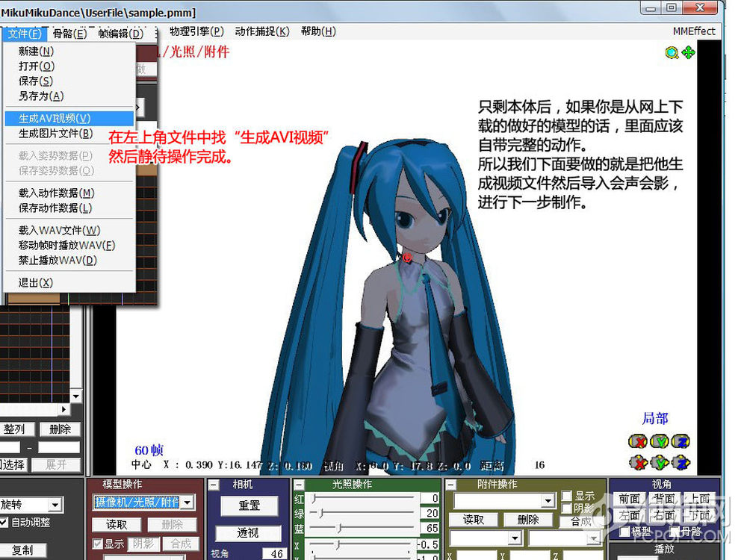Select 生成图片文件(B) menu entry
Image resolution: width=747 pixels, height=560 pixels.
pos(69,134)
